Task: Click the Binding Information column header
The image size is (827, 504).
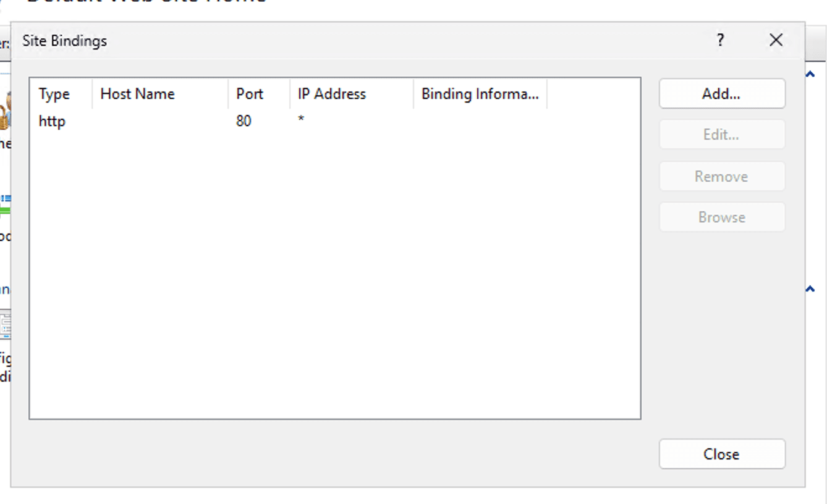Action: click(x=480, y=94)
